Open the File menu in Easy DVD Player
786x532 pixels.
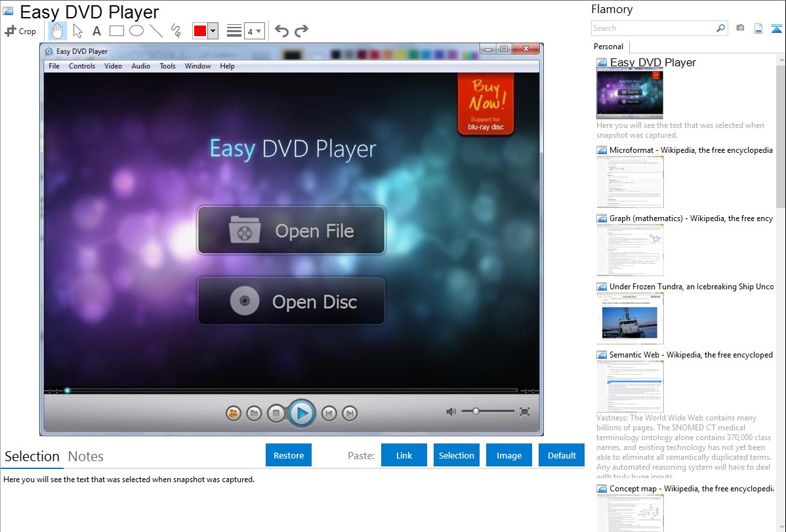click(54, 66)
